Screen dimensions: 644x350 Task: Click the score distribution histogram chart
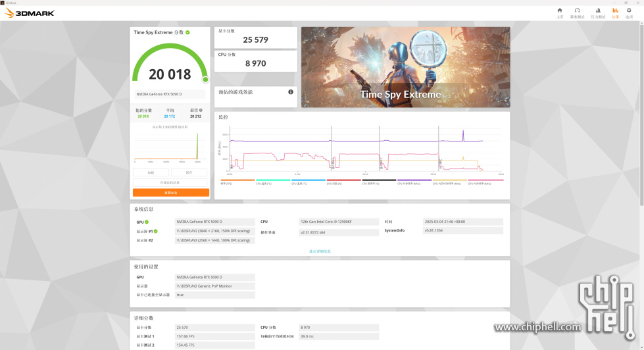coord(170,147)
